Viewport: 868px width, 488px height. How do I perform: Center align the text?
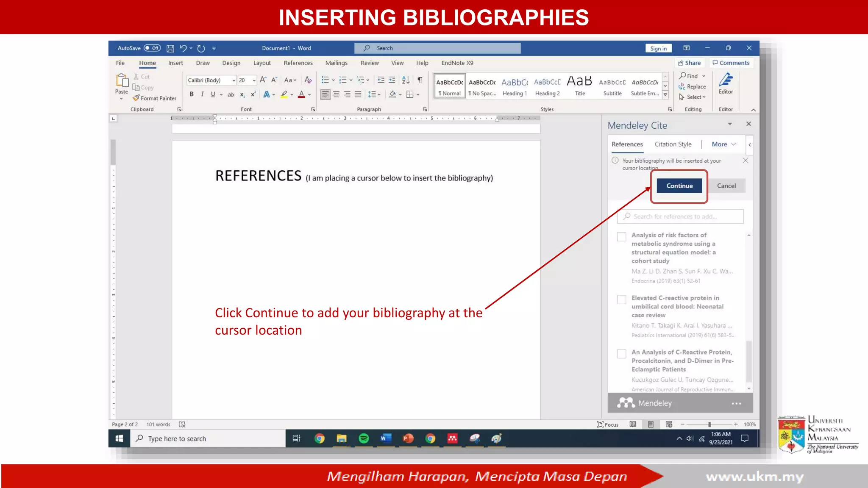coord(336,94)
